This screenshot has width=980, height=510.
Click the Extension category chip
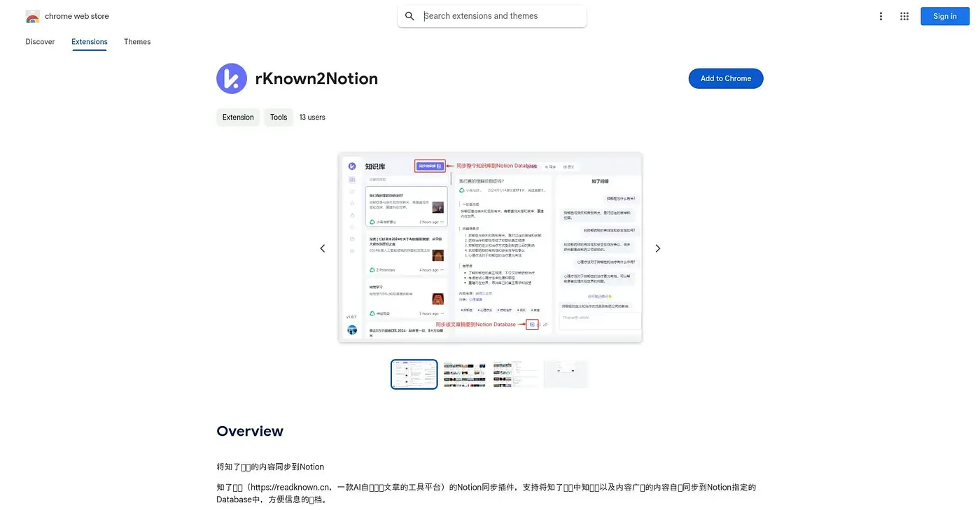[238, 117]
